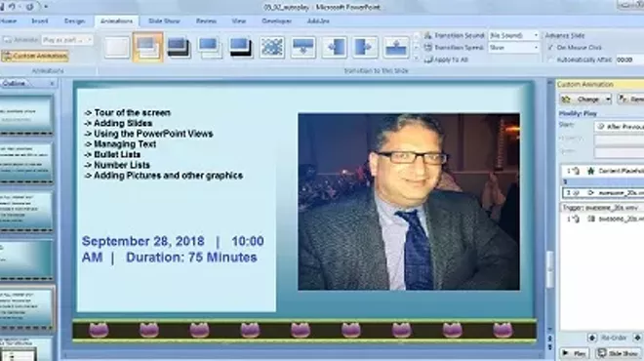The image size is (644, 361).
Task: Click the 'September 28, 2018' date text
Action: (142, 241)
